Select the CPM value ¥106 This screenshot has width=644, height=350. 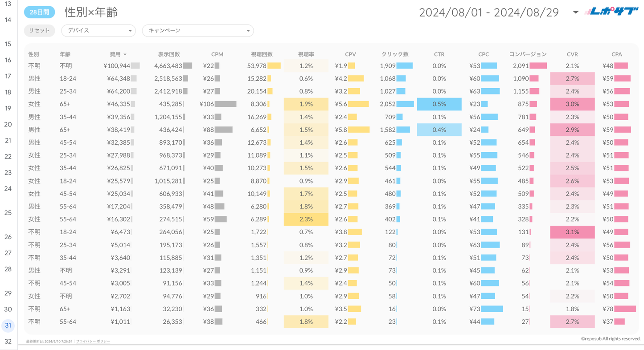click(x=207, y=104)
